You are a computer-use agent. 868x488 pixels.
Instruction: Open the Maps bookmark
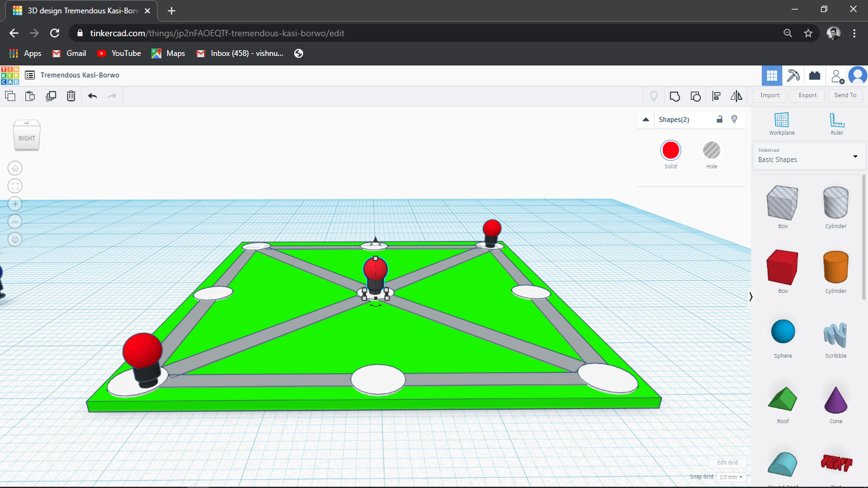(168, 53)
